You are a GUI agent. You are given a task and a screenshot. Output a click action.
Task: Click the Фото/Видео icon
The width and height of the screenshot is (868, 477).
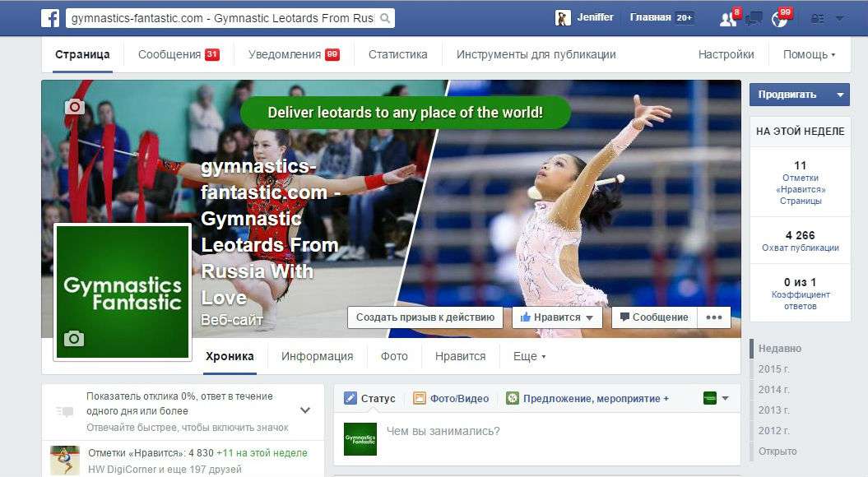tap(420, 398)
